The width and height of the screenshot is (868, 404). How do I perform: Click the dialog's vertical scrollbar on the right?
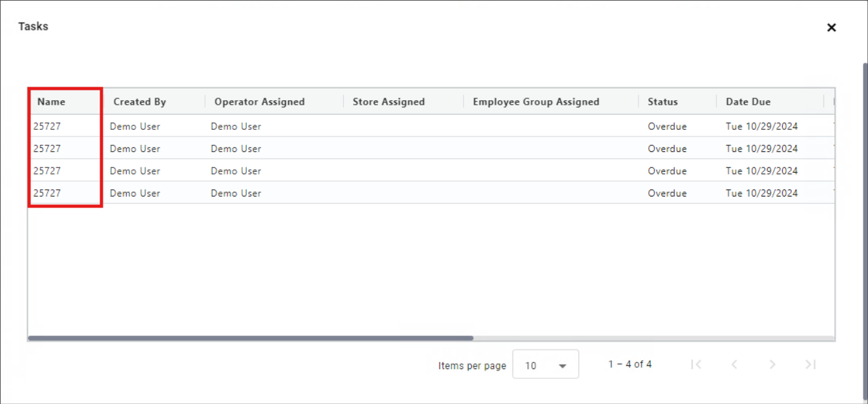[x=865, y=194]
